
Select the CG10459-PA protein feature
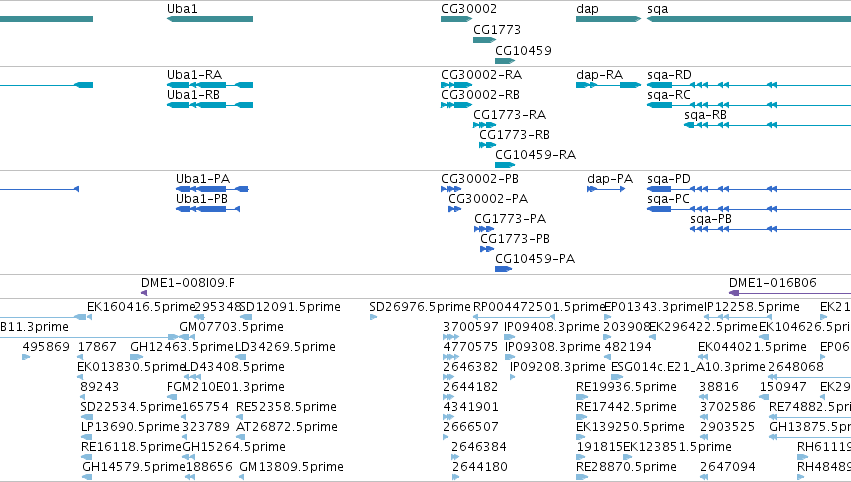point(504,269)
